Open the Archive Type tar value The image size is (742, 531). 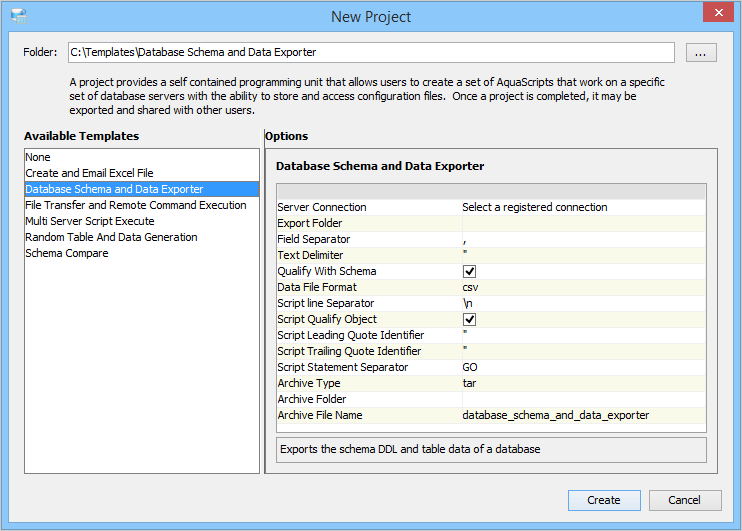click(582, 383)
